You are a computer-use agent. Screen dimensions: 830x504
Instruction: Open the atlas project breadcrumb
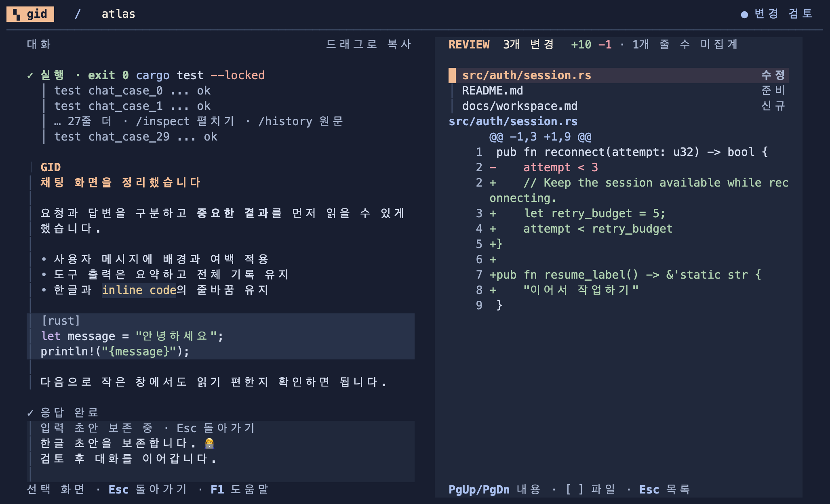(x=118, y=14)
